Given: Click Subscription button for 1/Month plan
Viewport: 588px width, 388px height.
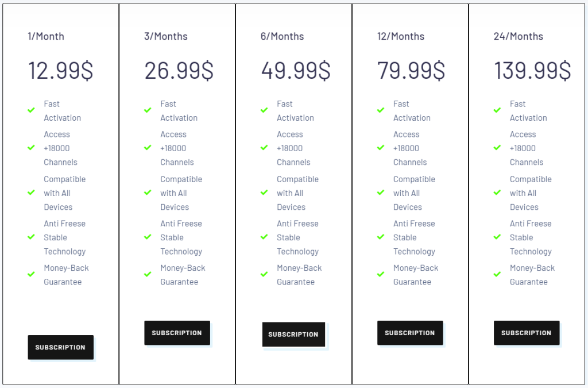Looking at the screenshot, I should [60, 347].
